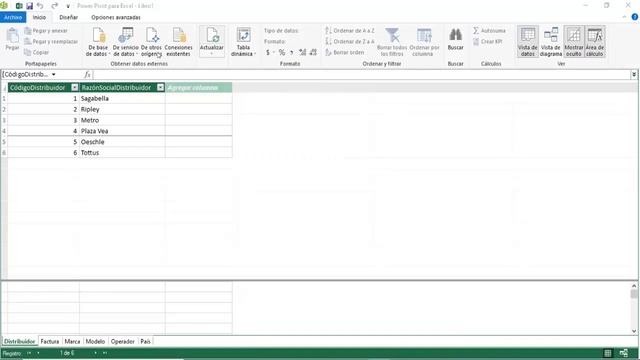Open the Buscar binoculars tool
The width and height of the screenshot is (640, 360).
point(456,40)
